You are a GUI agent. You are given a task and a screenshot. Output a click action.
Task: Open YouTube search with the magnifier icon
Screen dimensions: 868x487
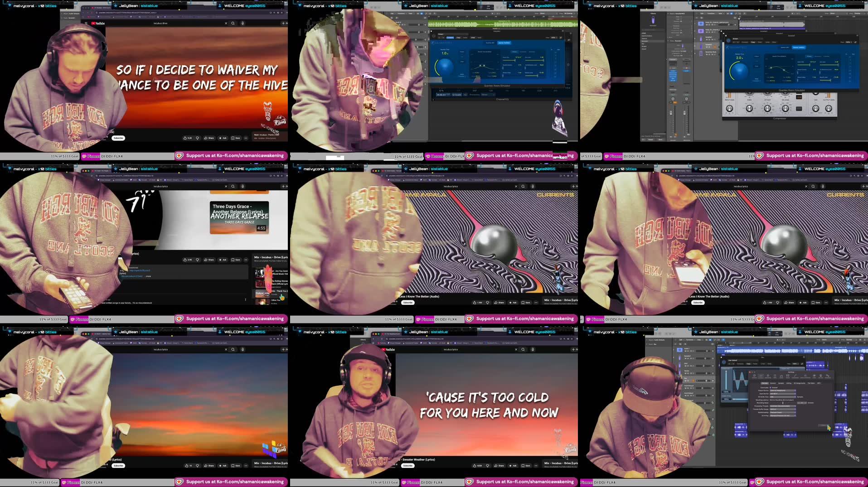pos(233,23)
